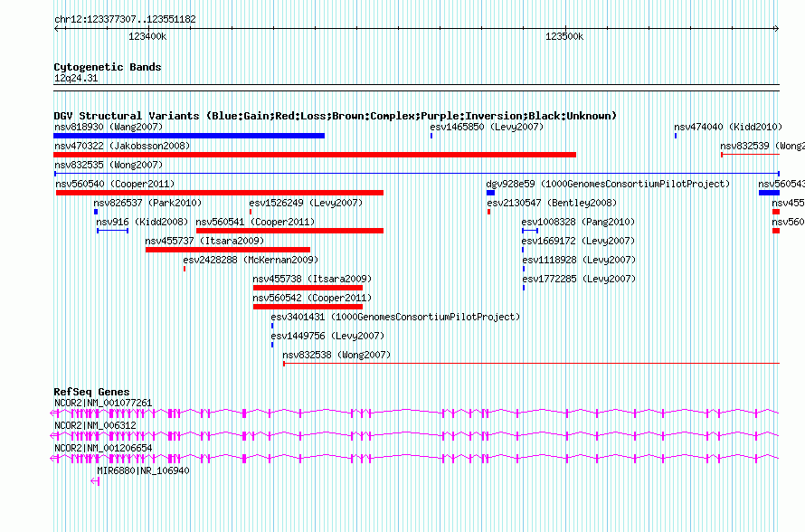Open the NCOR2|NM_001077261 gene label
This screenshot has width=805, height=532.
tap(103, 404)
